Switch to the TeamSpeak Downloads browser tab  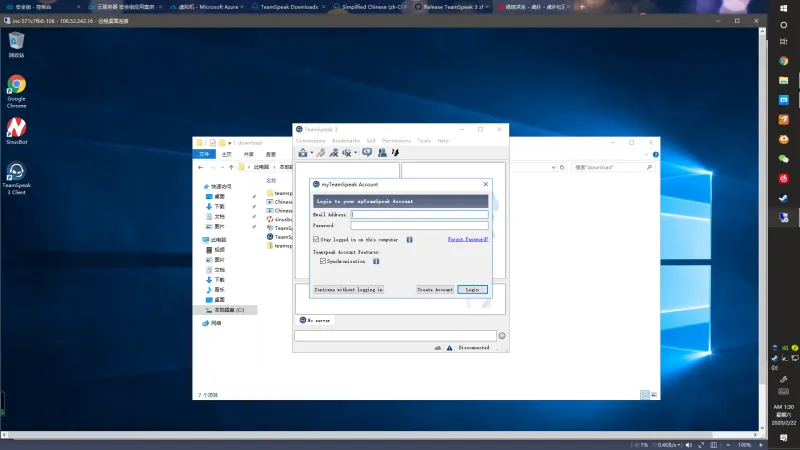(289, 7)
